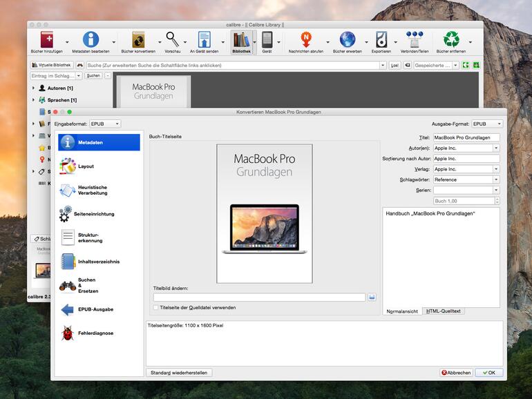Click the Titel input field
This screenshot has width=532, height=399.
pyautogui.click(x=466, y=137)
